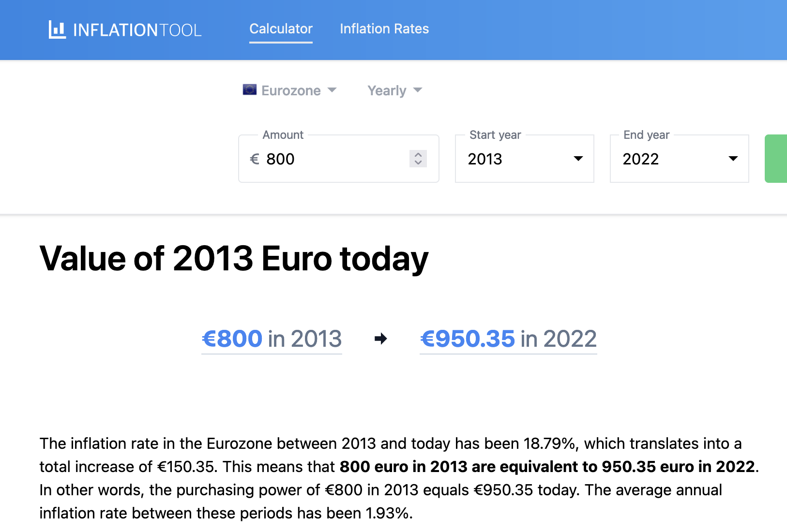Click the Start year dropdown arrow
This screenshot has height=532, width=787.
tap(578, 159)
